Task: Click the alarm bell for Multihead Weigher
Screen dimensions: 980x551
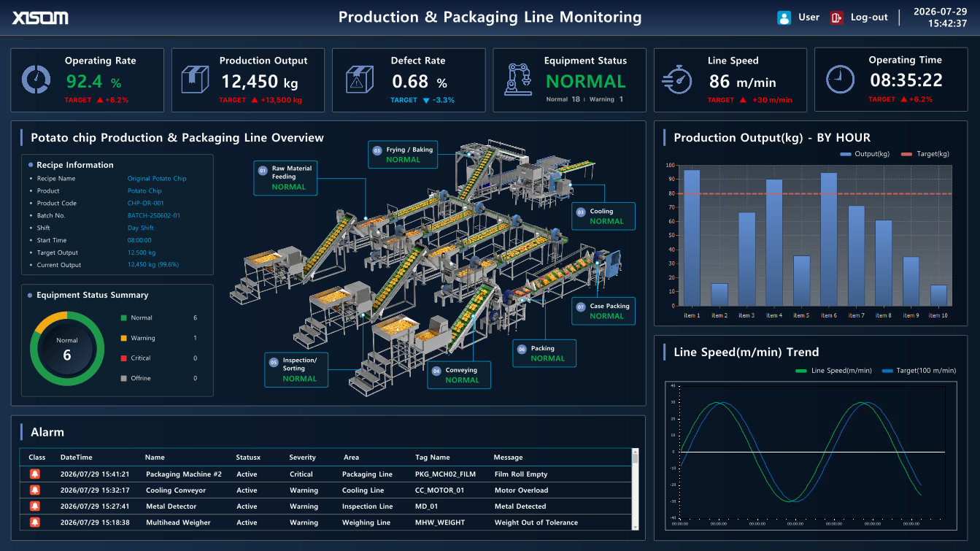Action: tap(35, 523)
